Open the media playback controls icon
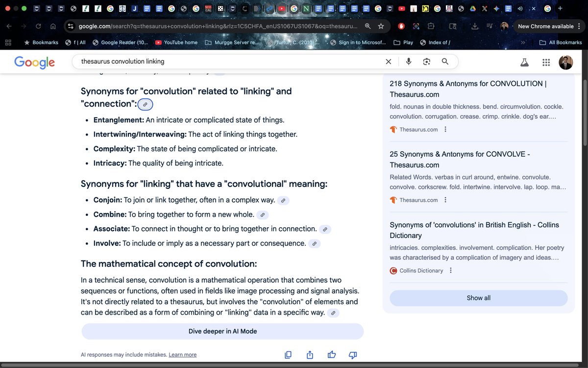This screenshot has height=368, width=588. point(490,26)
